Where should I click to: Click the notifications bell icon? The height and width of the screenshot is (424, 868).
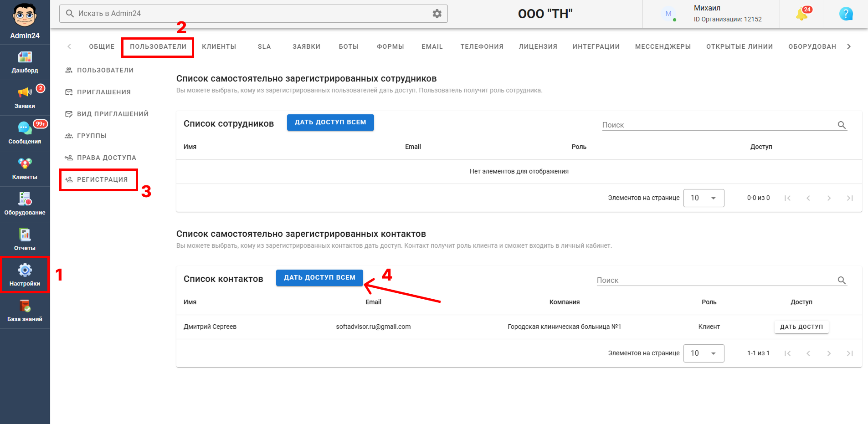click(802, 14)
